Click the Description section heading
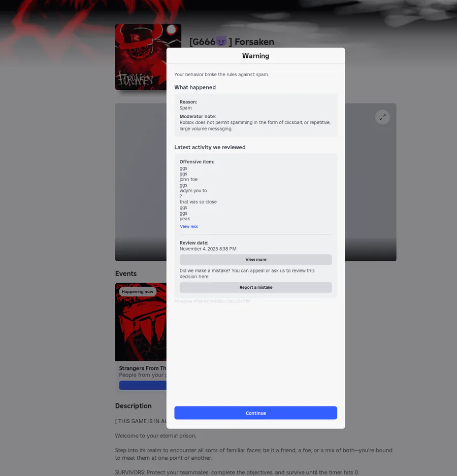Image resolution: width=457 pixels, height=476 pixels. click(x=133, y=406)
